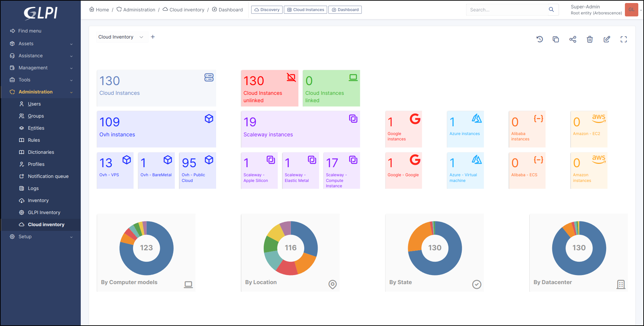Go to GLPI Inventory menu item
Screen dimensions: 644x326
pos(44,212)
